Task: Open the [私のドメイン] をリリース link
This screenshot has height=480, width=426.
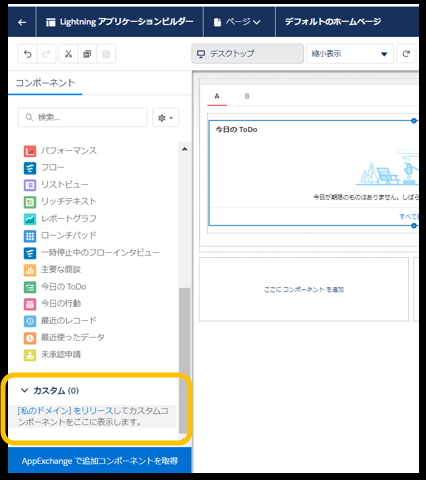Action: pyautogui.click(x=65, y=411)
